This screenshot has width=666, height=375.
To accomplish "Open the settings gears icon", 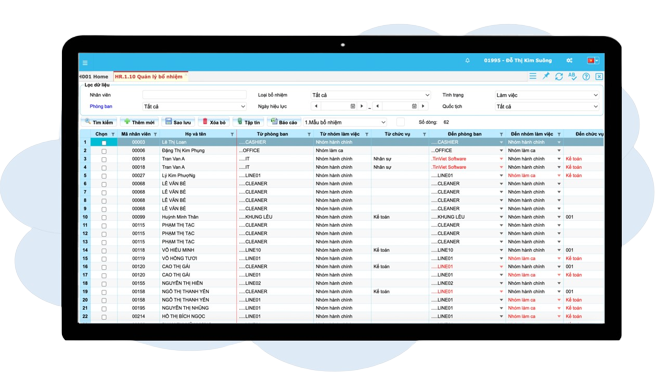I will [x=569, y=61].
